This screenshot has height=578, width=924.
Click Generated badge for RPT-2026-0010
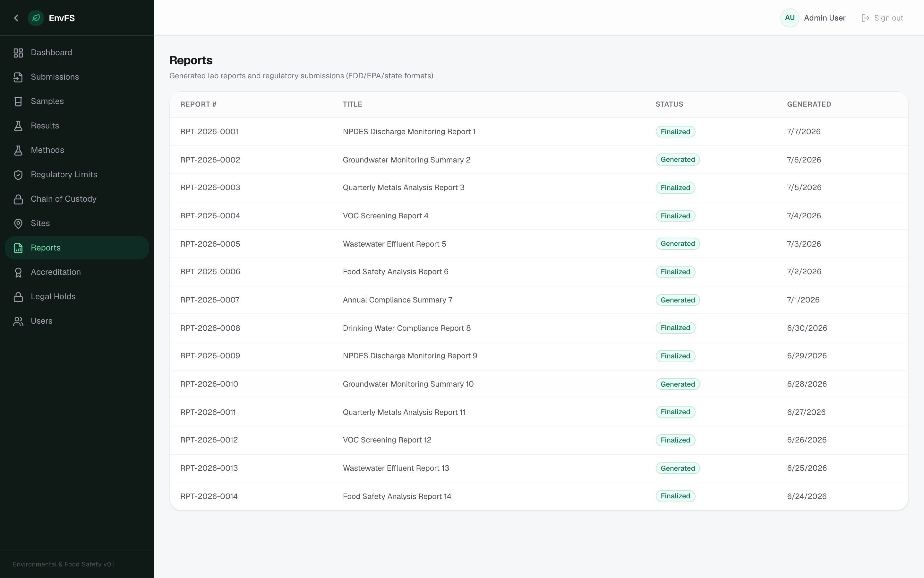point(677,384)
